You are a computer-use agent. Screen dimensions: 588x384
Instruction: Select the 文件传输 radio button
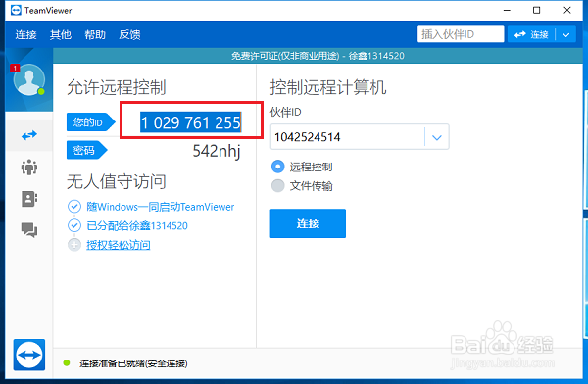tap(278, 185)
